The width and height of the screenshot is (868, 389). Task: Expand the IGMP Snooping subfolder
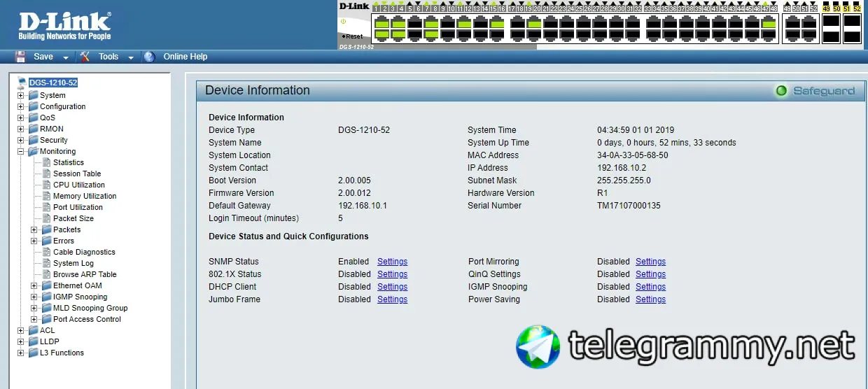[34, 297]
